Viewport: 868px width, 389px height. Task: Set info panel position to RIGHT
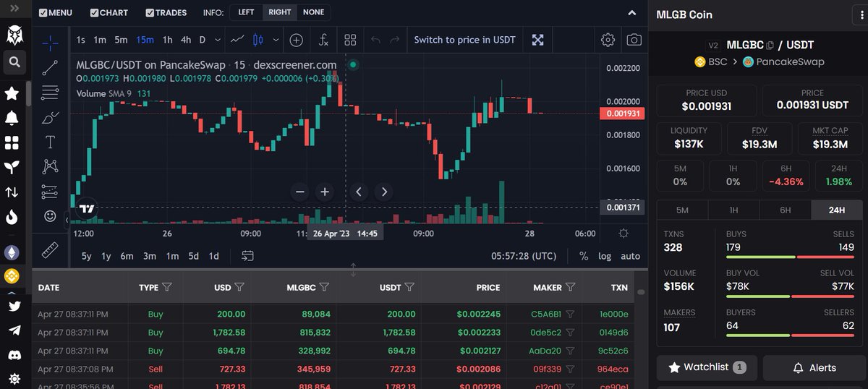[x=279, y=12]
